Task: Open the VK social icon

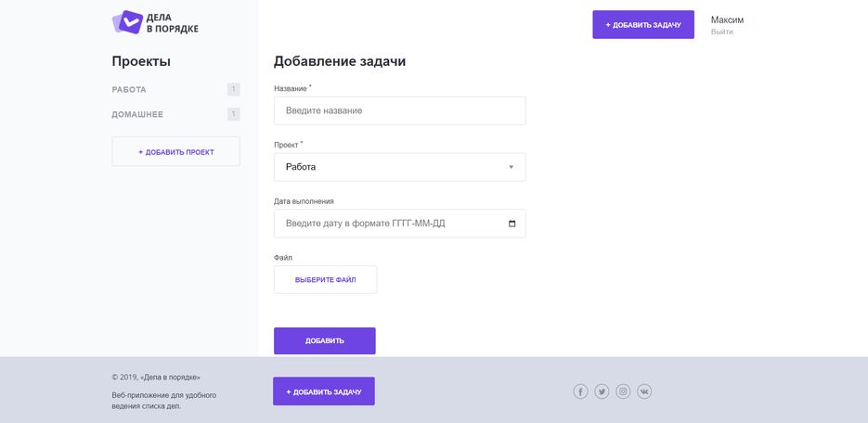Action: pyautogui.click(x=644, y=392)
